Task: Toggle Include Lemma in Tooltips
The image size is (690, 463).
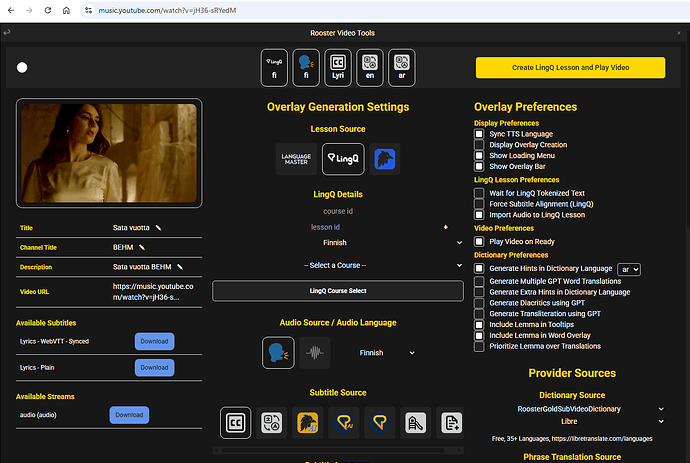Action: point(479,324)
